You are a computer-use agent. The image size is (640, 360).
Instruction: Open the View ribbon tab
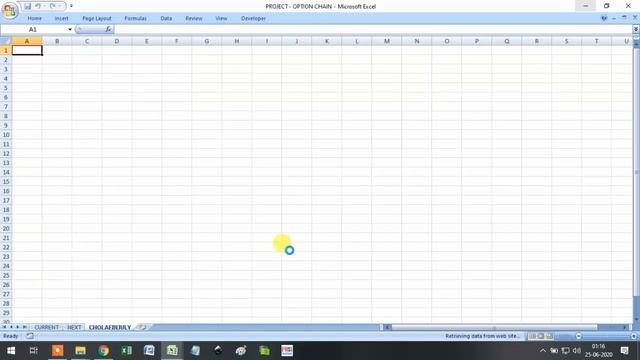221,18
